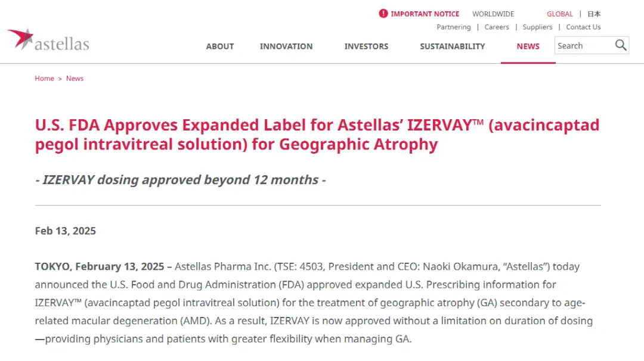644x361 pixels.
Task: Open the ABOUT menu
Action: tap(220, 46)
